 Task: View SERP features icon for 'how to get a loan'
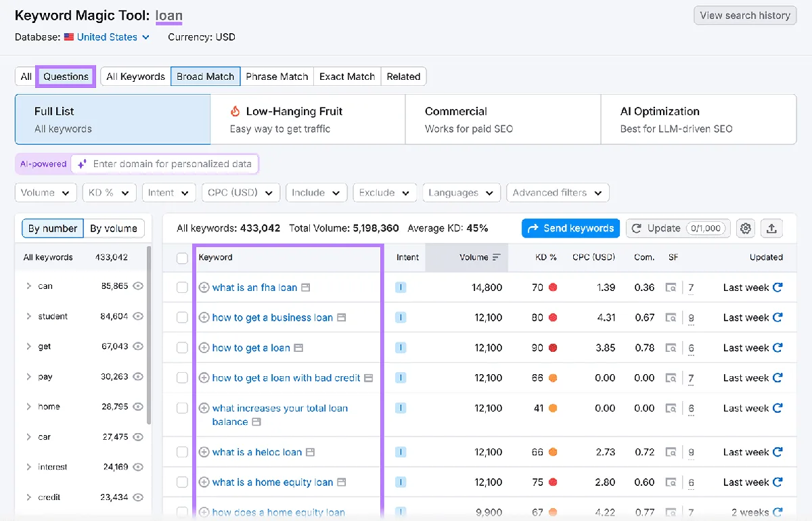pos(671,348)
